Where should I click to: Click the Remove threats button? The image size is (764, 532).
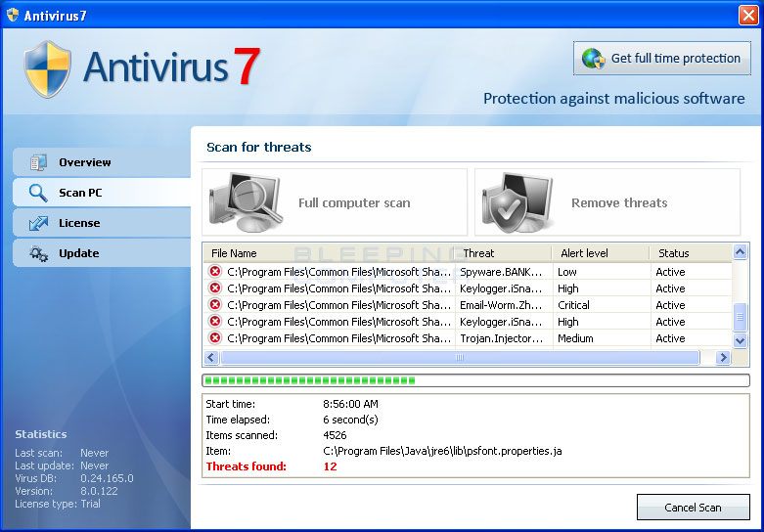(x=607, y=202)
